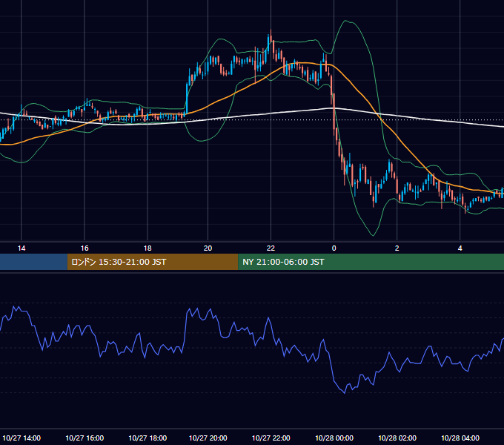504x445 pixels.
Task: Click the 10/27 18:00 date label
Action: (147, 438)
